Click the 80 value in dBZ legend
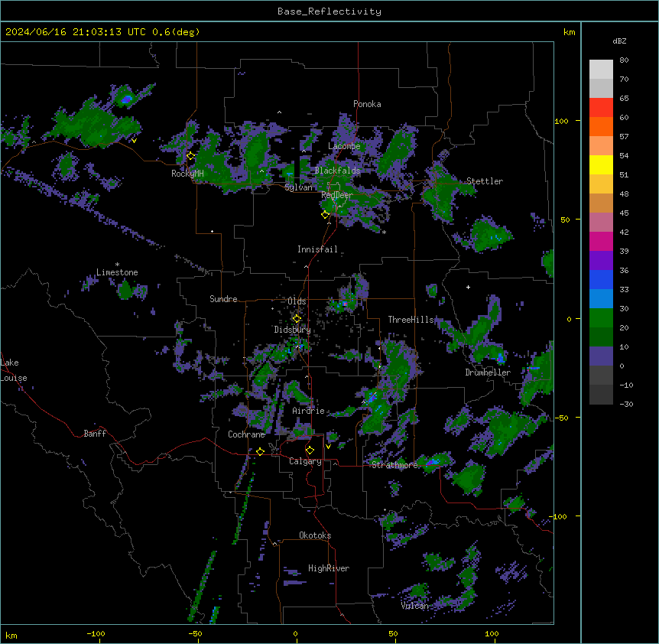The height and width of the screenshot is (644, 659). (x=624, y=60)
